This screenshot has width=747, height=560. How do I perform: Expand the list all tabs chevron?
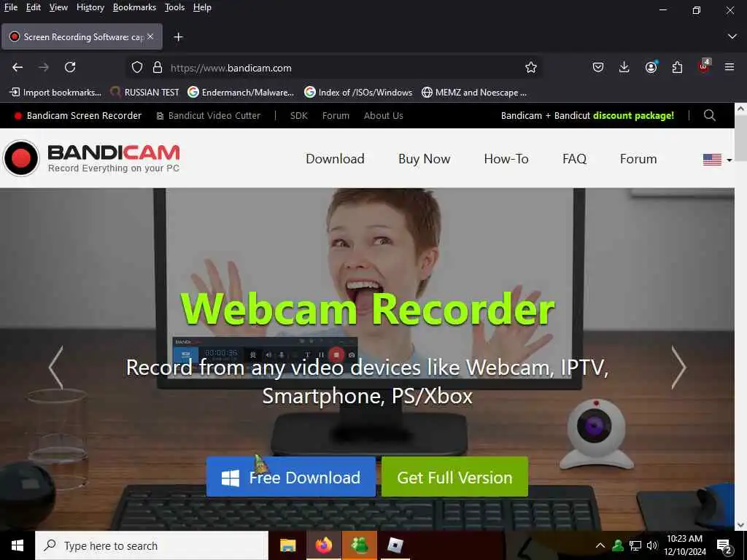pos(732,36)
